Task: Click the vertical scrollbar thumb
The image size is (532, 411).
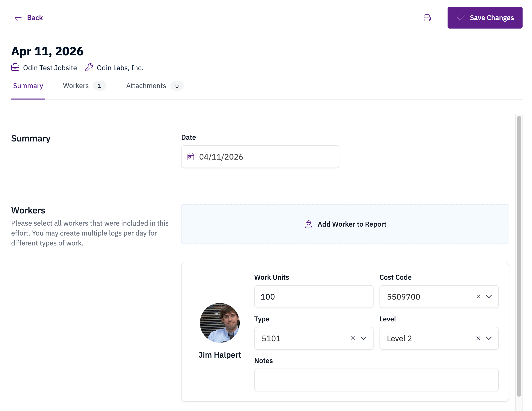Action: pyautogui.click(x=519, y=256)
